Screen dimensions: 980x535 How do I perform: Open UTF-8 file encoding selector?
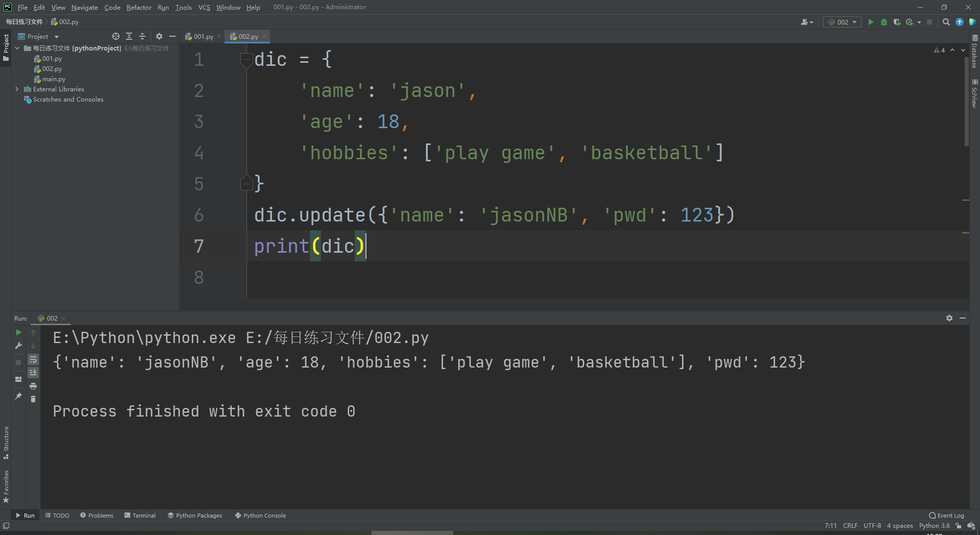[872, 526]
